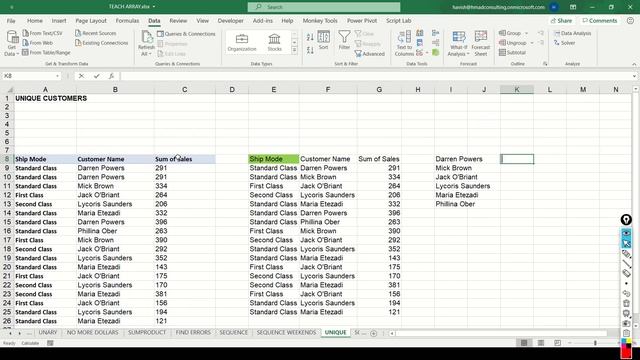Switch to SEQUENCE WEEKENDS sheet tab
640x360 pixels.
(286, 333)
